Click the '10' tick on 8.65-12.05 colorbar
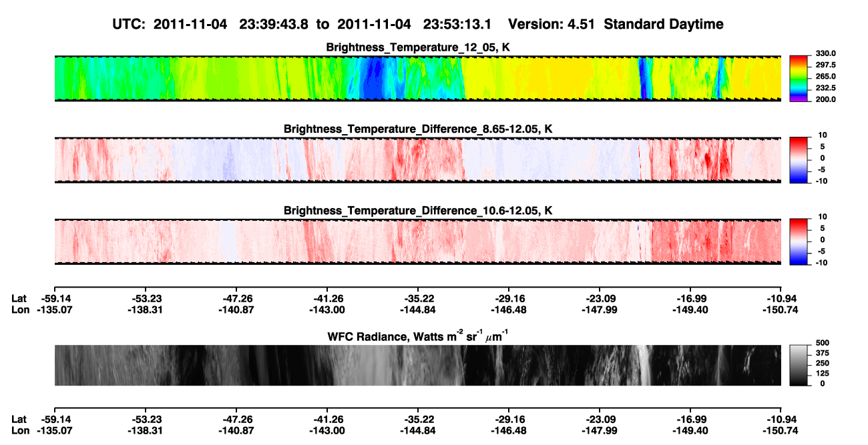This screenshot has width=868, height=445. pyautogui.click(x=822, y=135)
